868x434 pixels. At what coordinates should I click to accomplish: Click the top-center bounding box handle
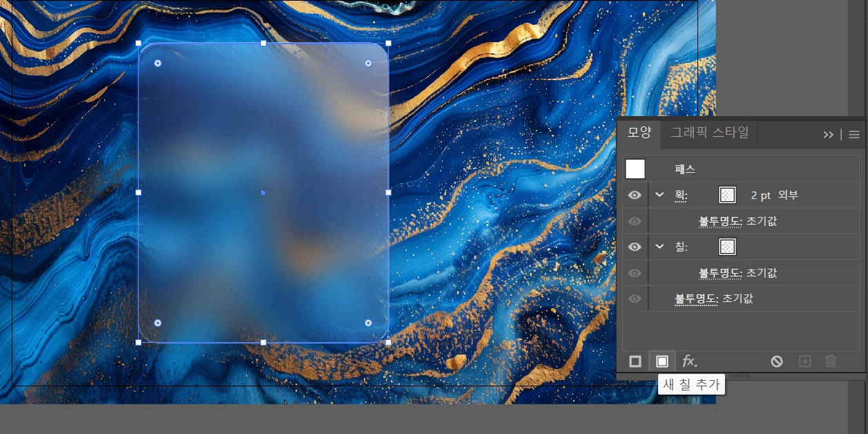tap(263, 43)
